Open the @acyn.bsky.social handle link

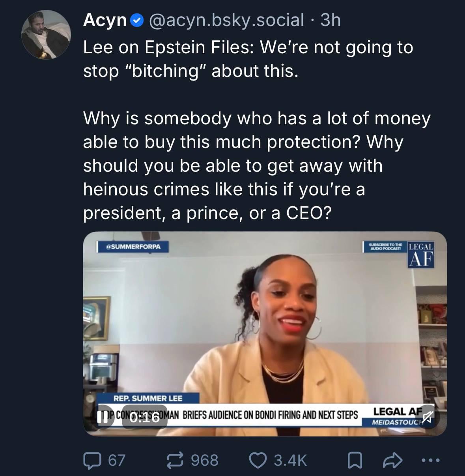click(x=226, y=20)
